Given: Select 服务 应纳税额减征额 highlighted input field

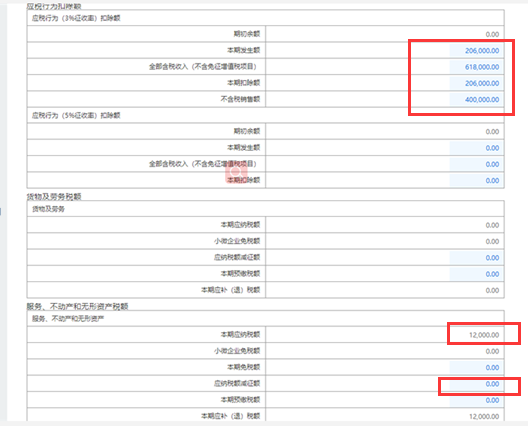Looking at the screenshot, I should point(476,384).
